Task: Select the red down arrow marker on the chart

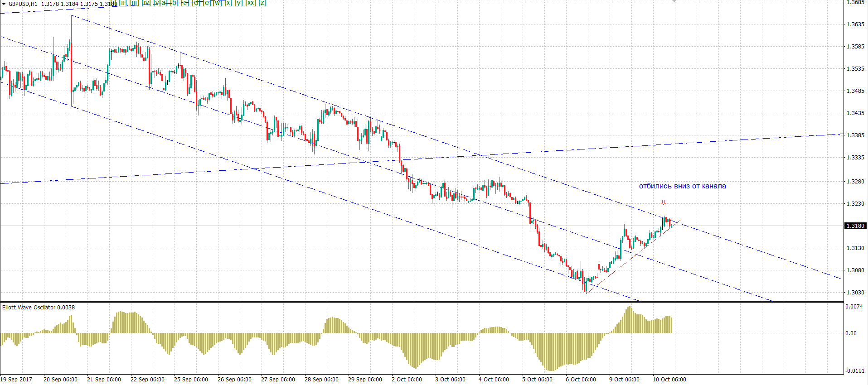Action: pos(664,202)
